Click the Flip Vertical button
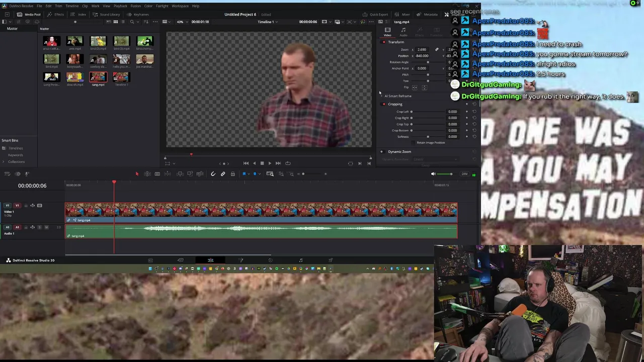 pos(424,87)
